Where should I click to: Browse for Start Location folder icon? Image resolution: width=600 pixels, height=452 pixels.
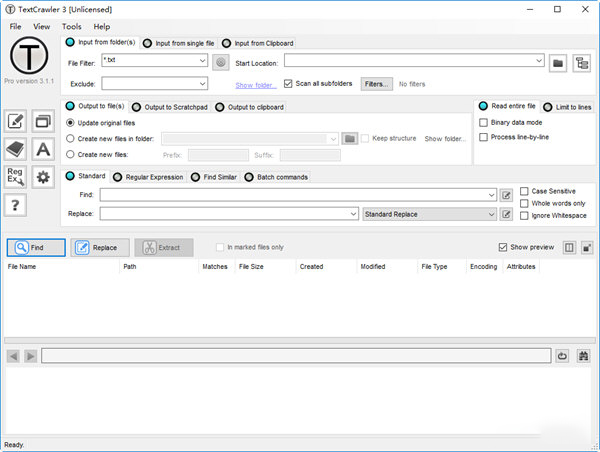[x=558, y=63]
